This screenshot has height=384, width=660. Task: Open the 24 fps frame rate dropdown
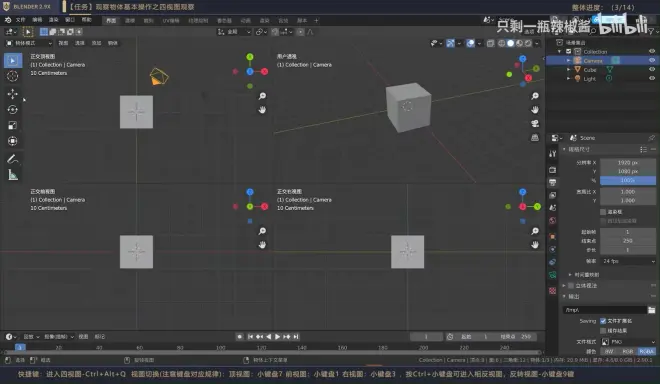628,261
